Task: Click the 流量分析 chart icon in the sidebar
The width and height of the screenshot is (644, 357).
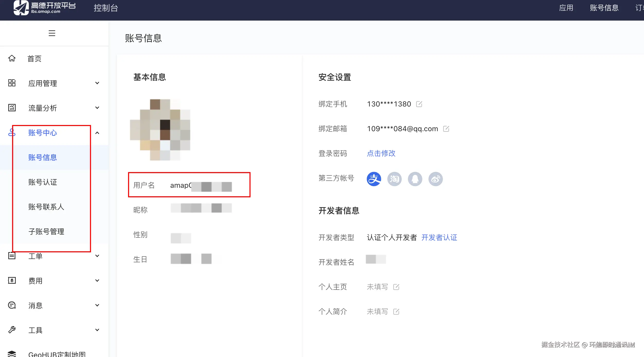Action: coord(12,108)
